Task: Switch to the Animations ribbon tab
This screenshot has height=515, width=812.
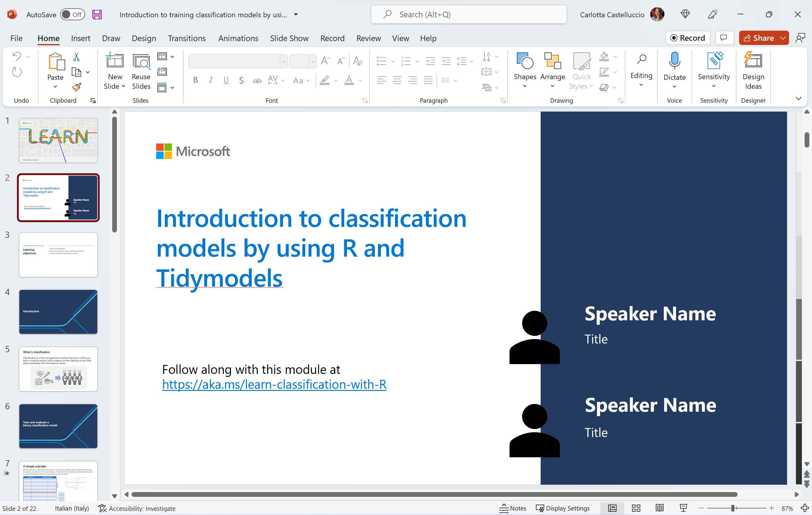Action: coord(238,38)
